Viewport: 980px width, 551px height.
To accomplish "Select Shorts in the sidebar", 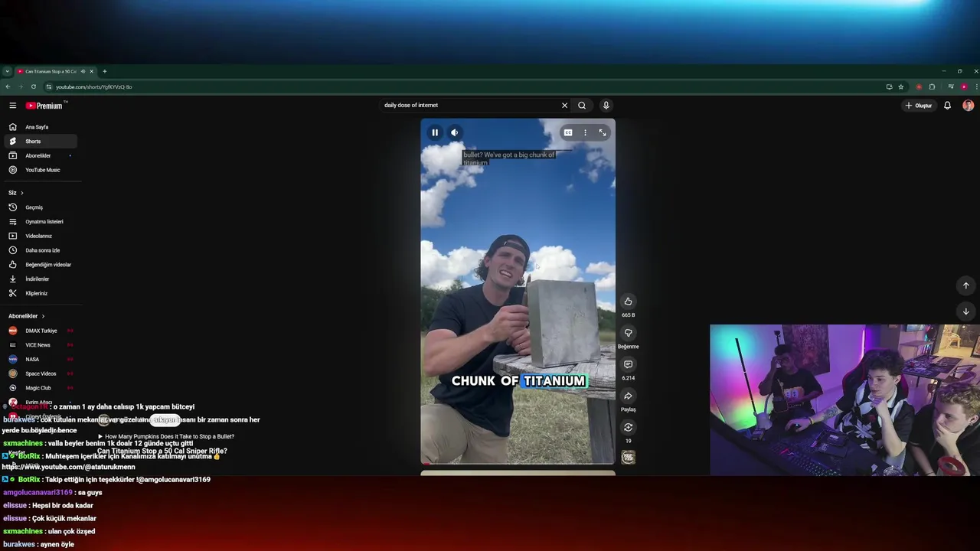I will tap(41, 142).
